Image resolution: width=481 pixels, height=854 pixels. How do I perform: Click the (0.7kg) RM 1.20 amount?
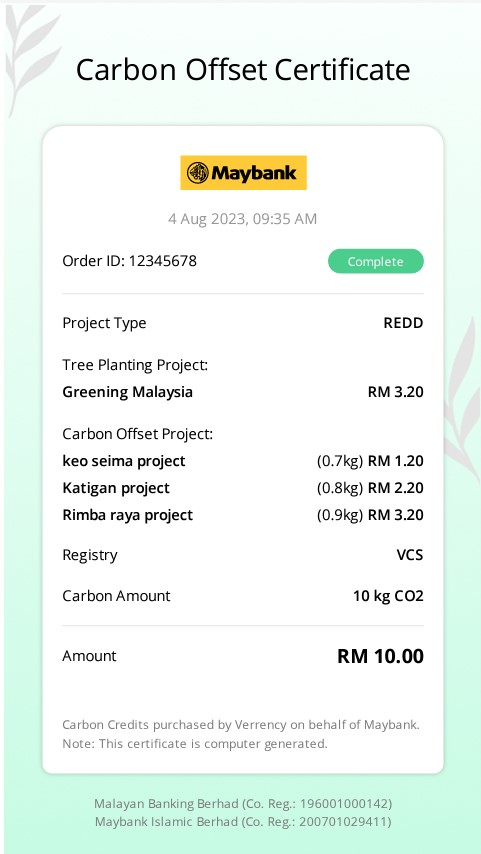[370, 461]
